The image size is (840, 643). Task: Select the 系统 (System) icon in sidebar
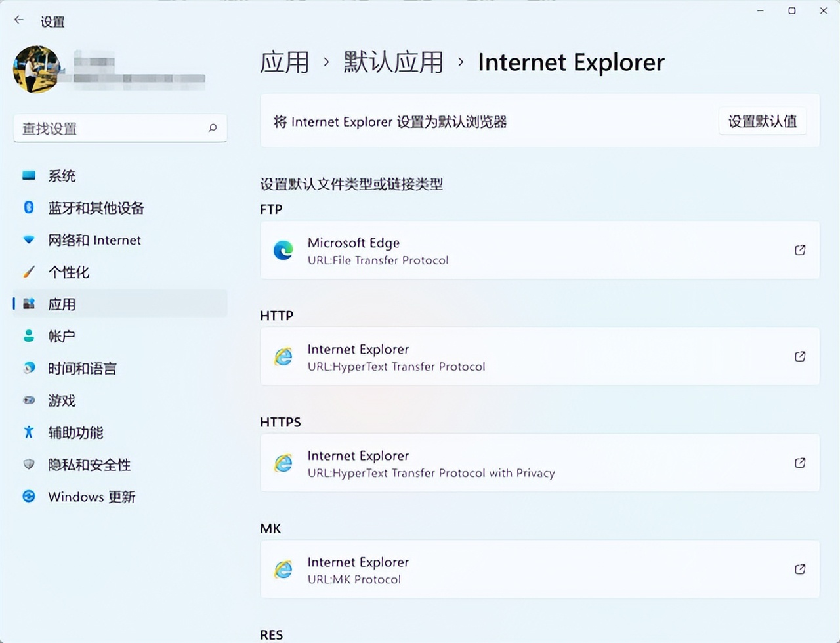tap(29, 175)
